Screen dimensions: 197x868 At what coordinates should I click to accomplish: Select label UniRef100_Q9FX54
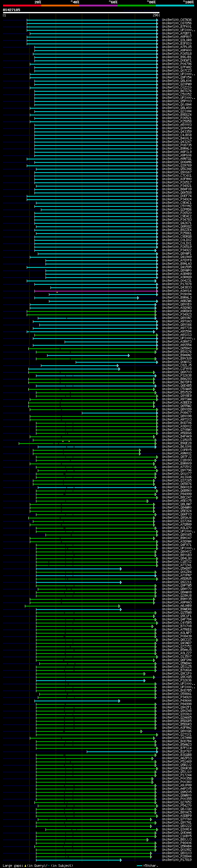(177, 78)
